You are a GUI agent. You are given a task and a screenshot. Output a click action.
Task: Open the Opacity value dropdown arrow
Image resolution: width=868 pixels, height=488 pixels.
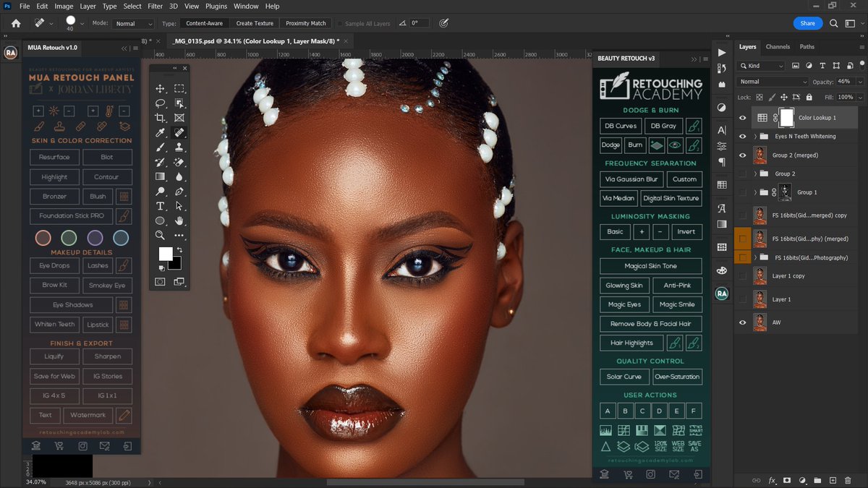pos(859,82)
